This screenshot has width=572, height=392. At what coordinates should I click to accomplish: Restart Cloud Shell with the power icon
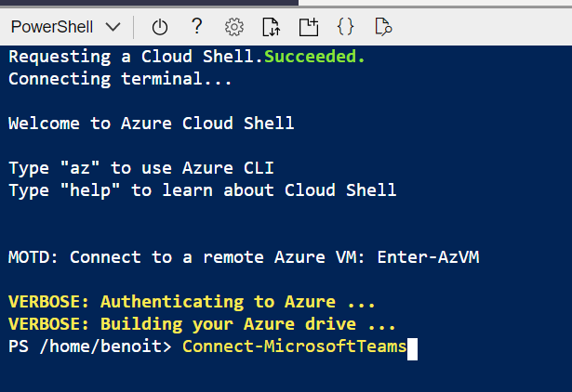[159, 27]
